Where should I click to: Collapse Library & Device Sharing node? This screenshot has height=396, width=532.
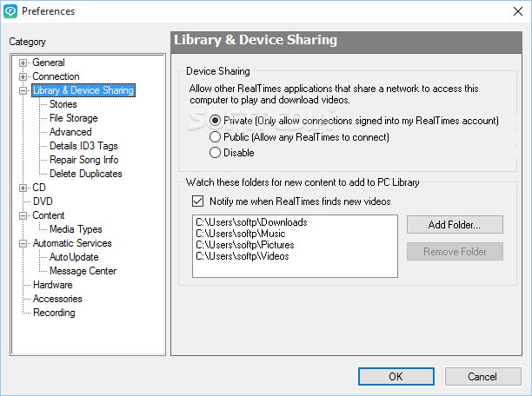(x=23, y=90)
